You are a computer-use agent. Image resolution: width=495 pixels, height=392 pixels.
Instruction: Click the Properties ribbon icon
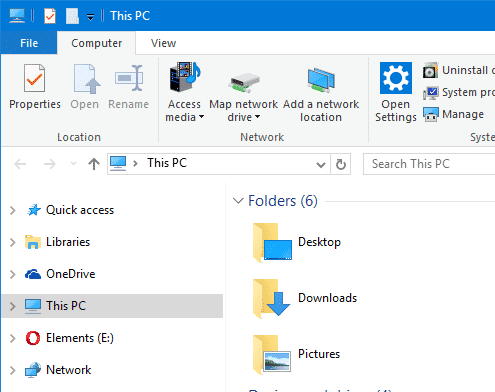click(34, 78)
